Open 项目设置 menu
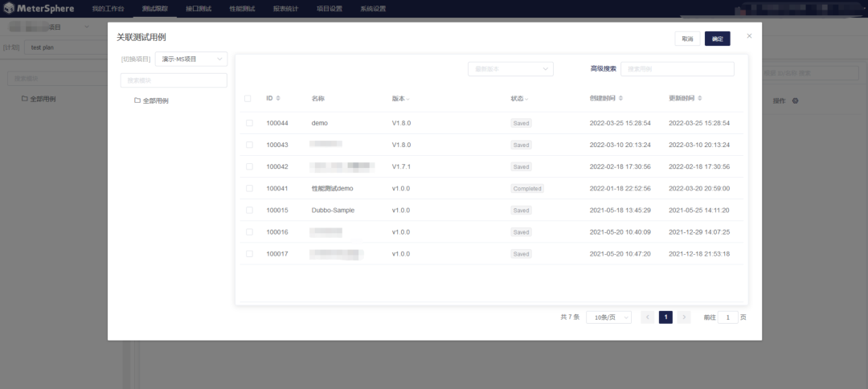This screenshot has width=868, height=389. 330,9
